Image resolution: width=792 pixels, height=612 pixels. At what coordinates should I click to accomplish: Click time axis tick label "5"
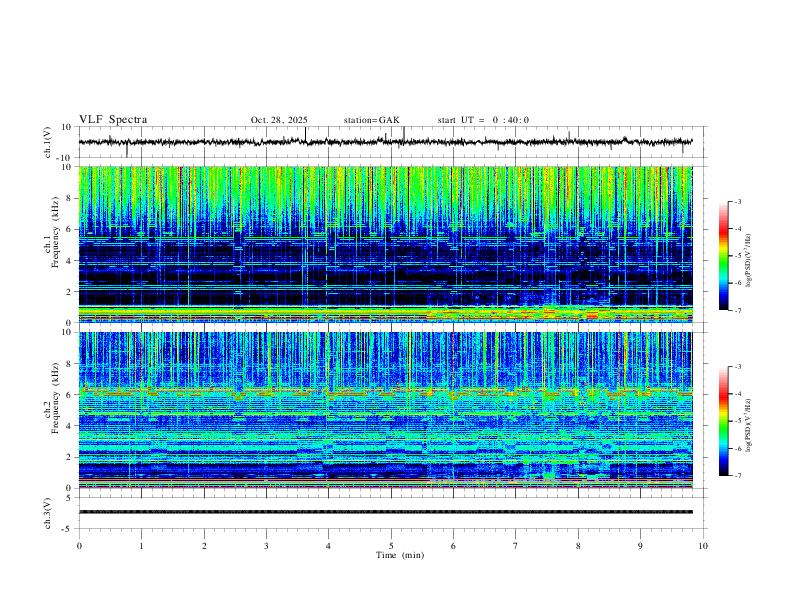coord(391,546)
